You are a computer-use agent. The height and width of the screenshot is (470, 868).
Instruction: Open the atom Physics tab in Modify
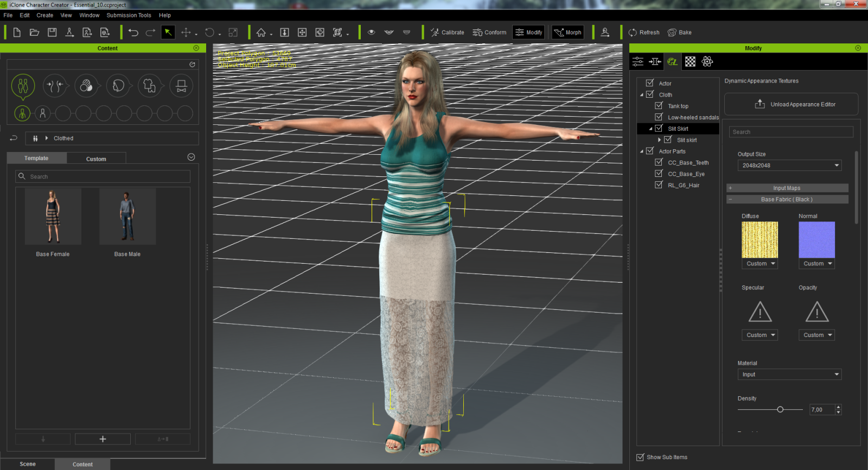pyautogui.click(x=707, y=61)
